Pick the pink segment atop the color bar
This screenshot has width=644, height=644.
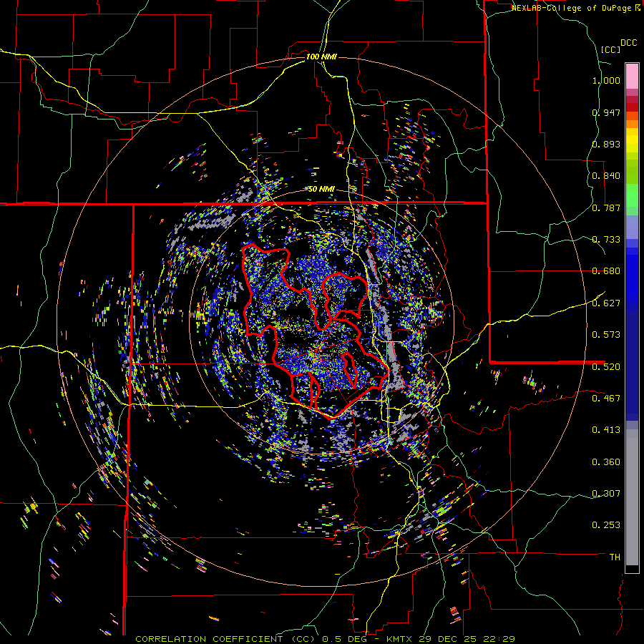632,76
